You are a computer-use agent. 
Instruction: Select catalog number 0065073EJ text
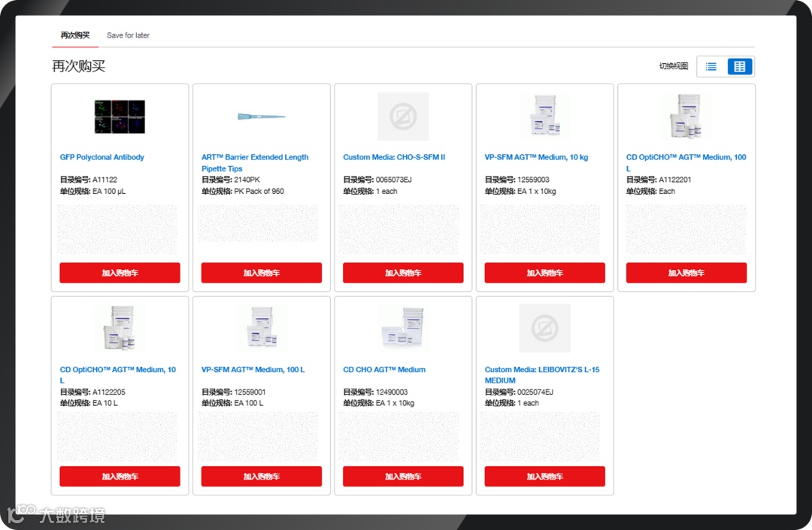tap(393, 180)
